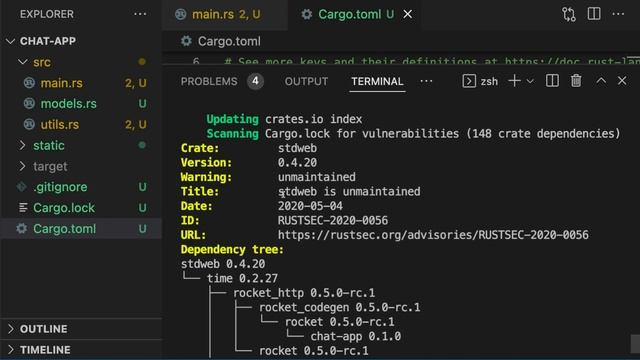This screenshot has width=640, height=360.
Task: Click 'time 0.2.27' in dependency tree
Action: point(242,278)
